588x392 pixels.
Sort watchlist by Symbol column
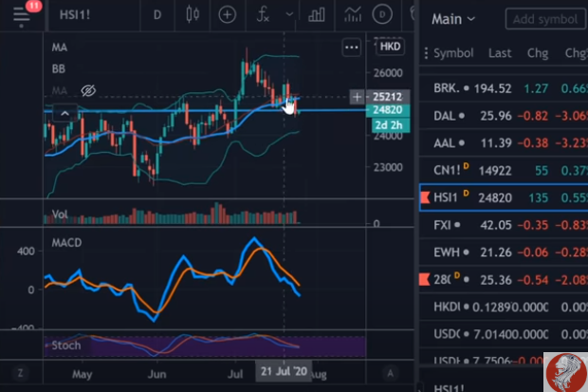(453, 53)
